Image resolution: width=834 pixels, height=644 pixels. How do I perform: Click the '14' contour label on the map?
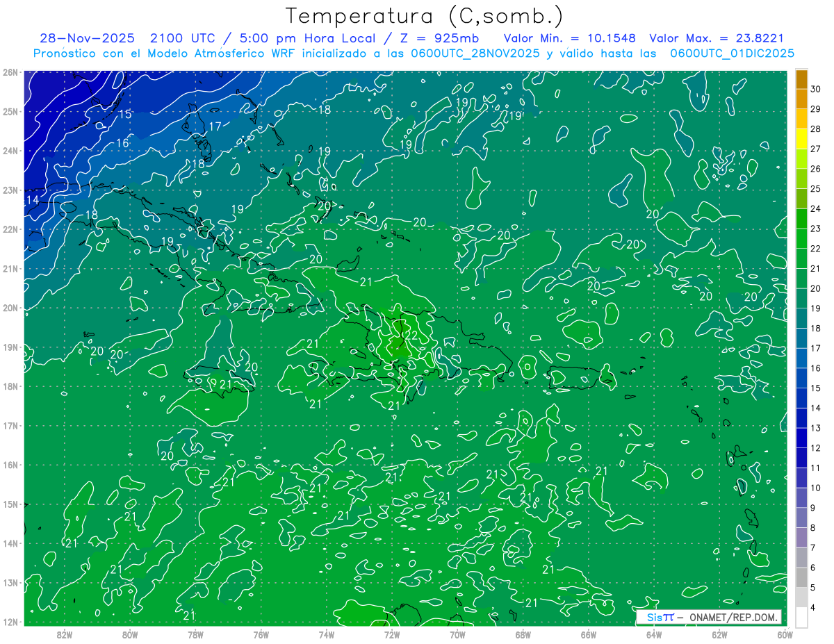(x=32, y=200)
